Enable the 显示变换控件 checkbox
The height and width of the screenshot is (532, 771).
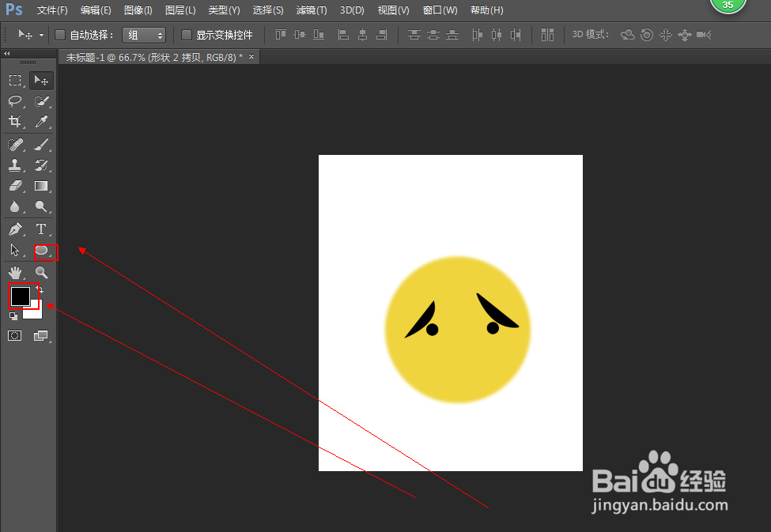tap(186, 35)
